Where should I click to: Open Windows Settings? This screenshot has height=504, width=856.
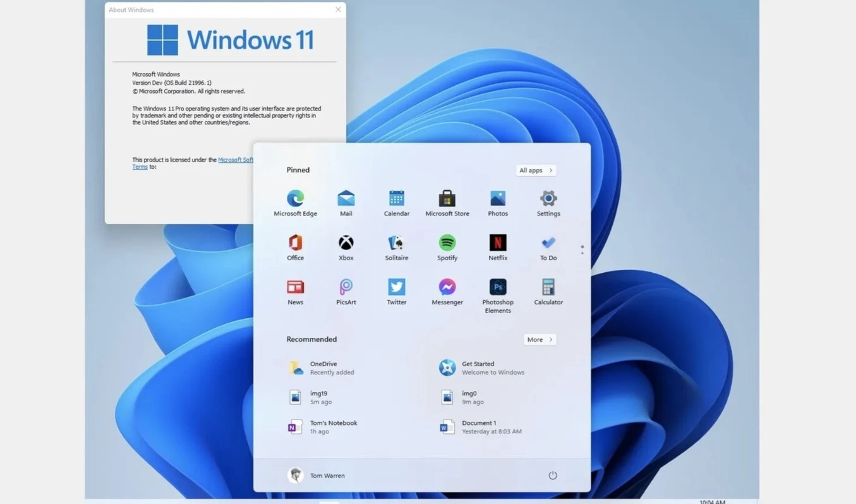548,198
